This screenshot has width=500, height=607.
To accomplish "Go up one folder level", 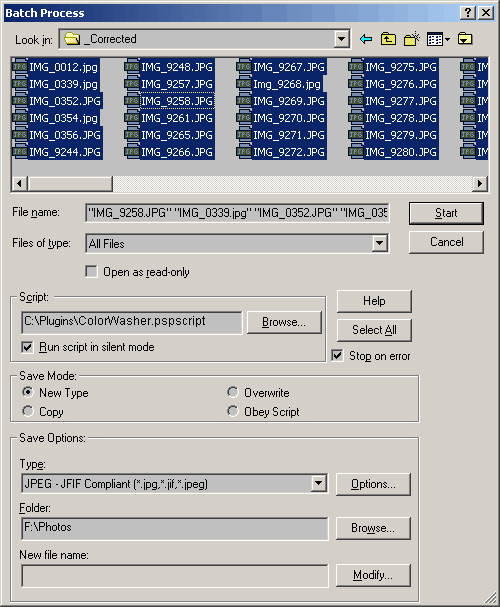I will [x=388, y=39].
